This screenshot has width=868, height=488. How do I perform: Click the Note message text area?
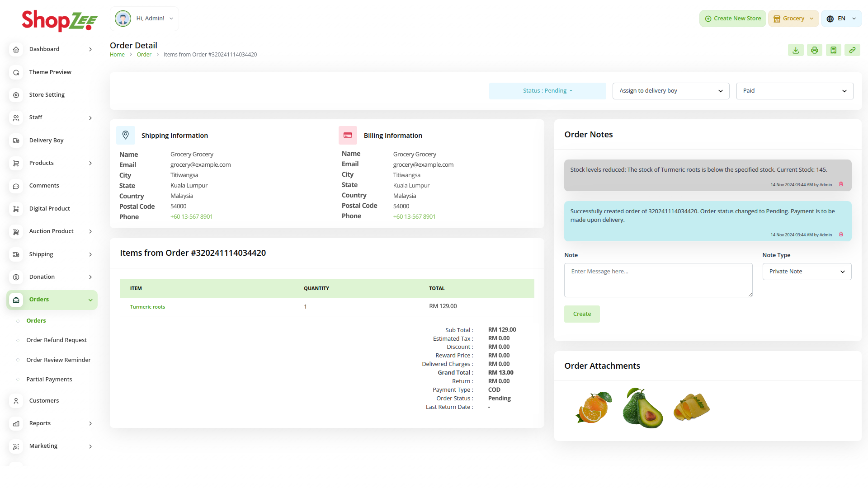click(x=658, y=280)
